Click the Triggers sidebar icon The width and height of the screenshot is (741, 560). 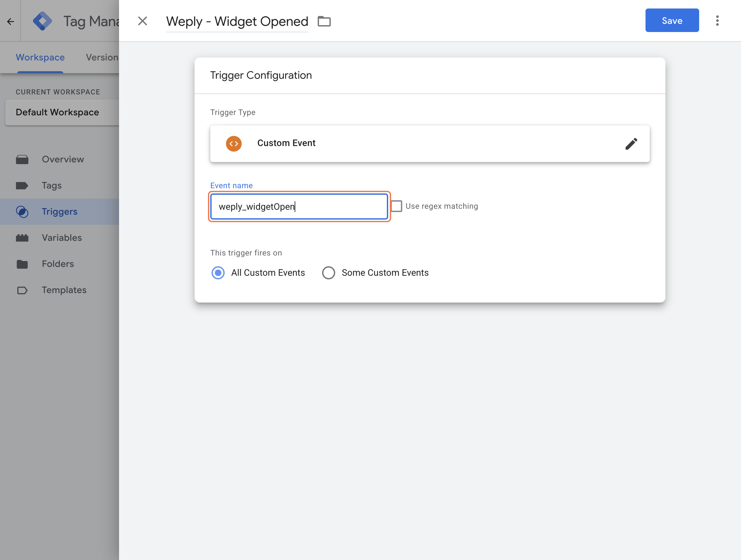(22, 211)
